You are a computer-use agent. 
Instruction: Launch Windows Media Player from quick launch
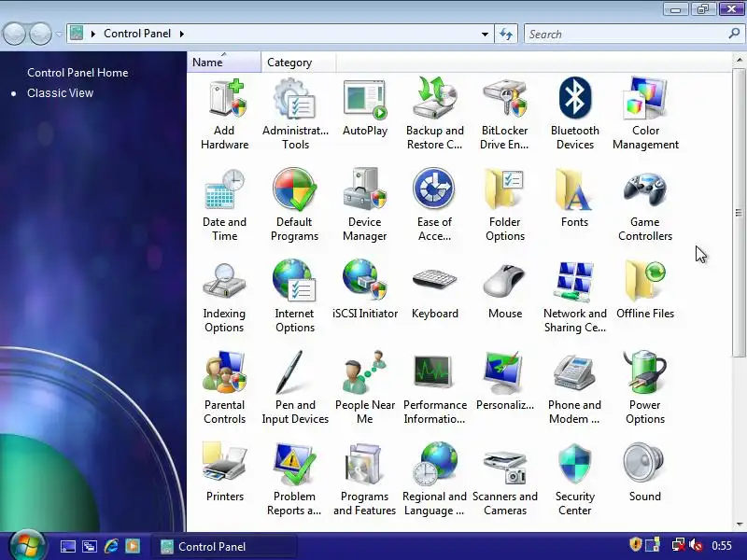[x=133, y=546]
